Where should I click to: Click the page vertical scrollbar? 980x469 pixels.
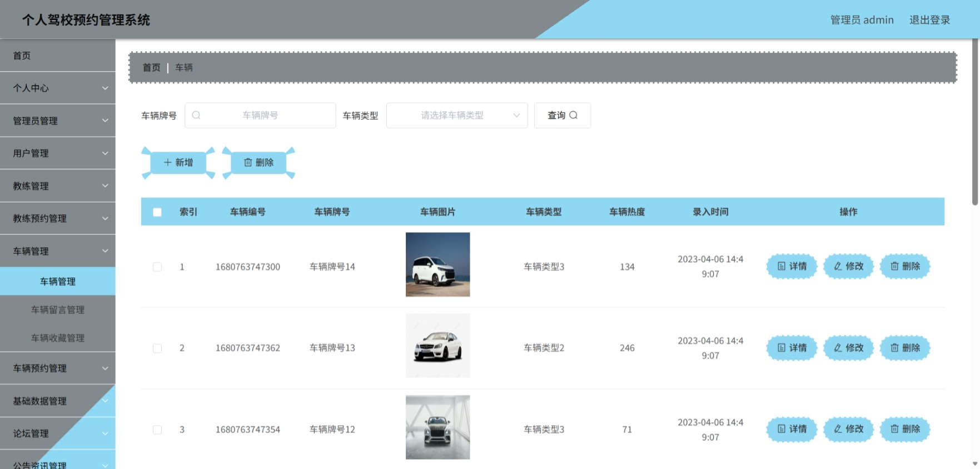975,122
